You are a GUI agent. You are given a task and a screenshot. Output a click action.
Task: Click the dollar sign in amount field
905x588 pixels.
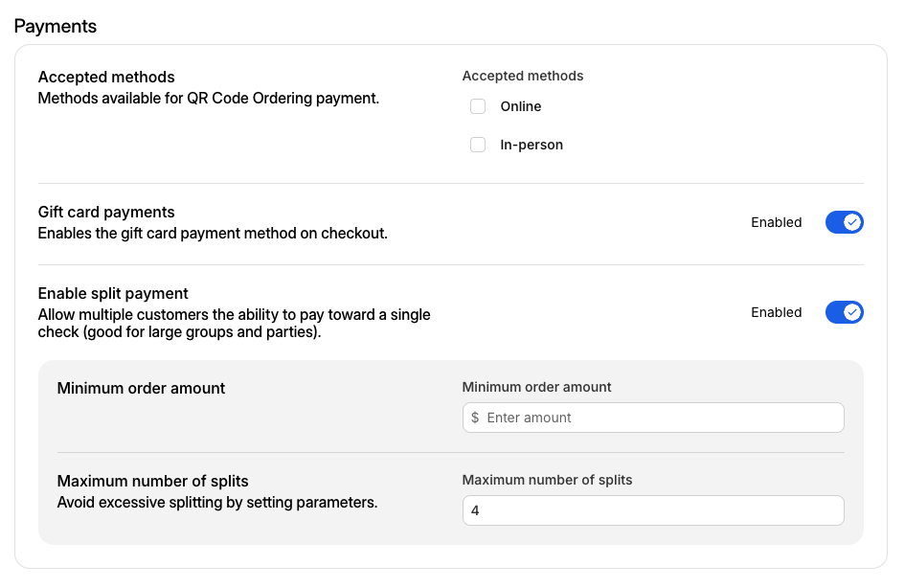[x=475, y=418]
